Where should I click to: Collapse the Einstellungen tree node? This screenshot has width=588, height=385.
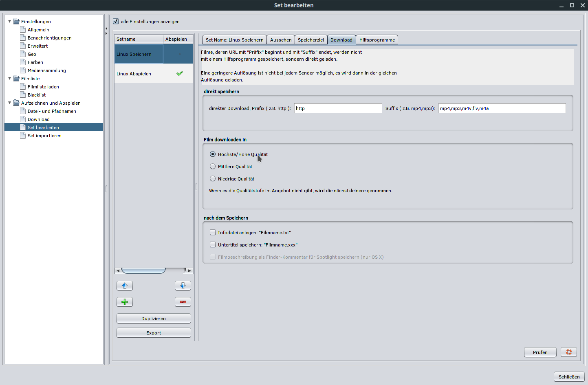[x=10, y=21]
